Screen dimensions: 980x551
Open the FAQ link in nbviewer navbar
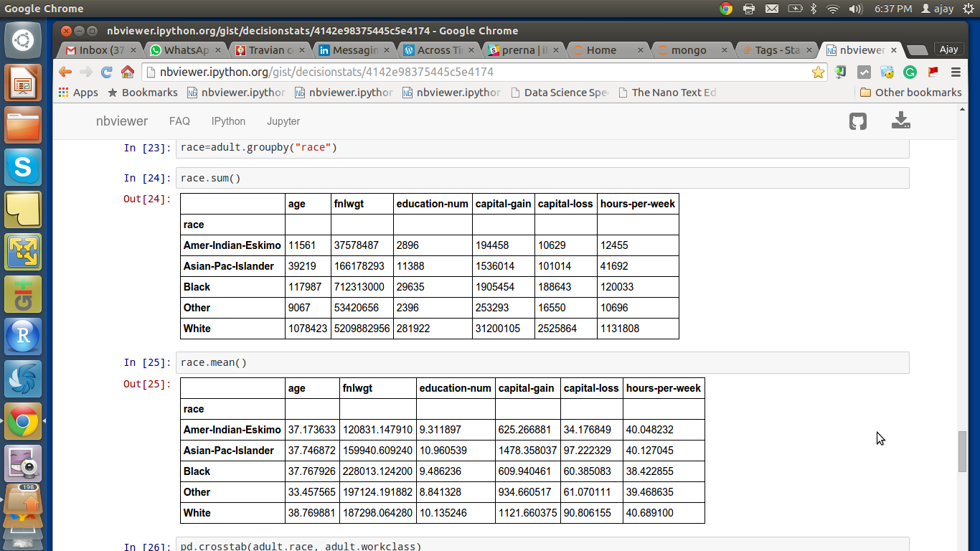point(179,121)
